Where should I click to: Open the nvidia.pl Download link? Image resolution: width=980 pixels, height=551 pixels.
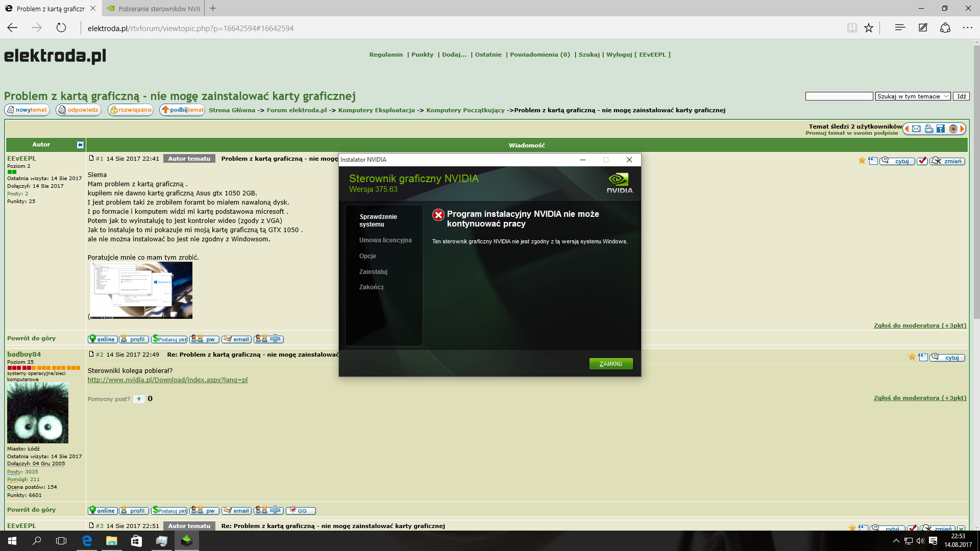167,380
